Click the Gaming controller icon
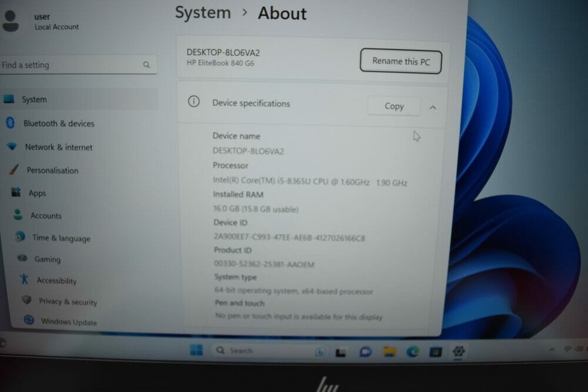This screenshot has width=588, height=392. pyautogui.click(x=22, y=258)
